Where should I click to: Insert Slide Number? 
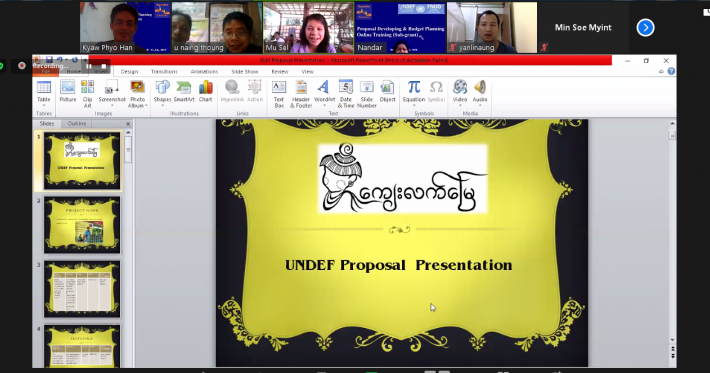[x=366, y=94]
